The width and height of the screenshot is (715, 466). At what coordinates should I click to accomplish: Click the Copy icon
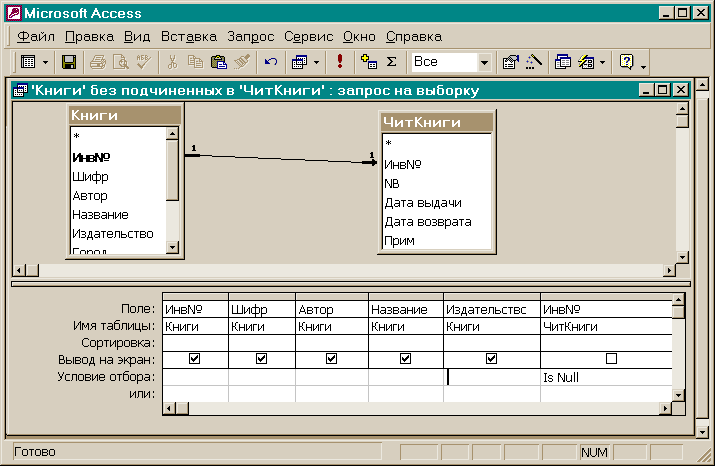195,62
